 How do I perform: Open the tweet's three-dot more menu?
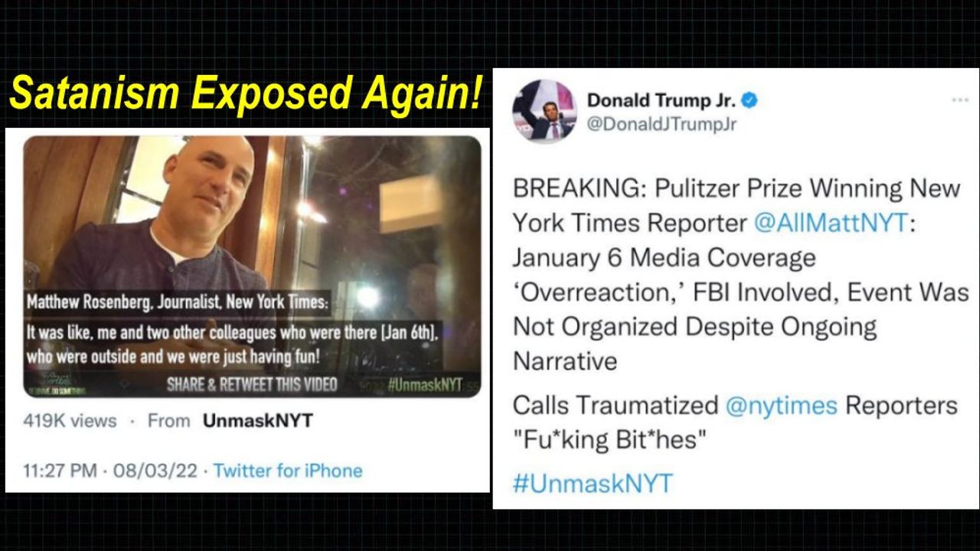[x=960, y=99]
